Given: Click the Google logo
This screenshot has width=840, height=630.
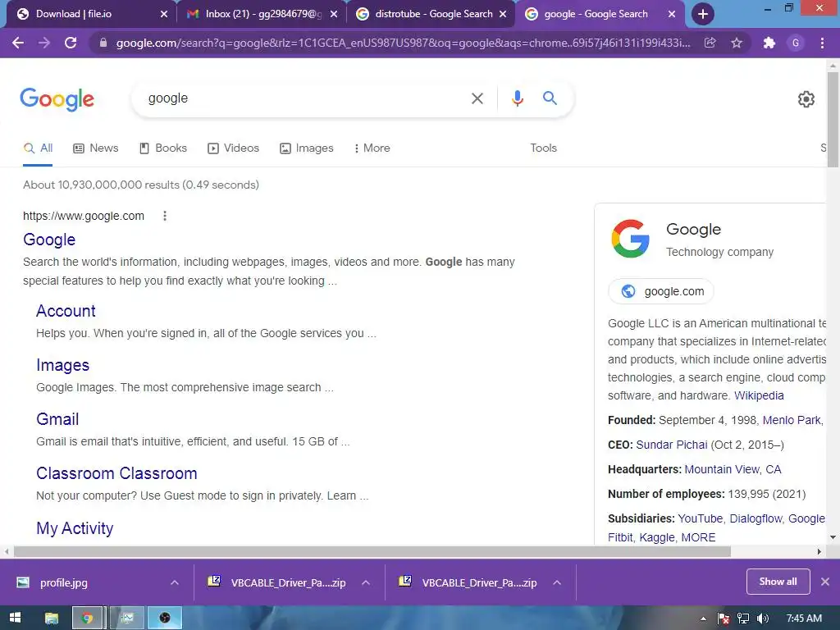Looking at the screenshot, I should pyautogui.click(x=57, y=99).
